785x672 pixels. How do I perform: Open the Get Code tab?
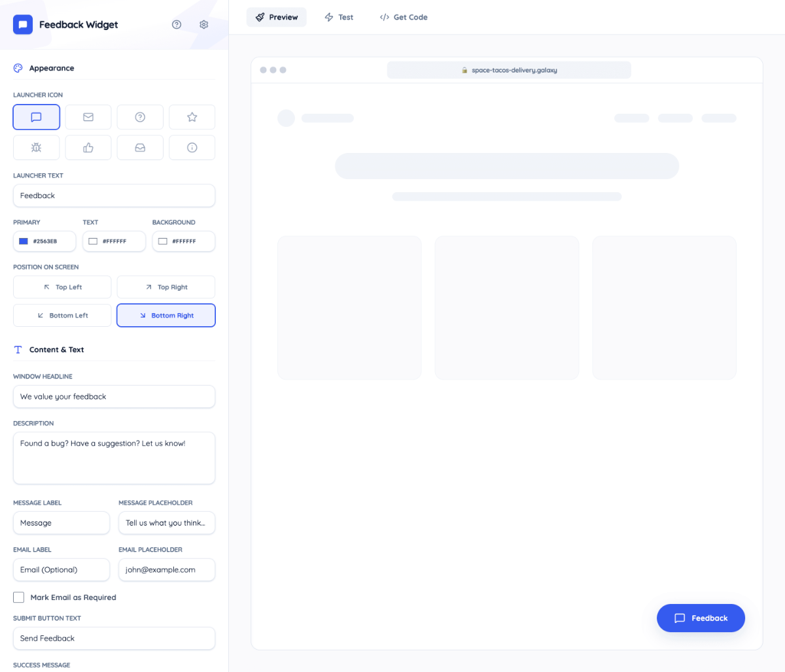click(404, 17)
